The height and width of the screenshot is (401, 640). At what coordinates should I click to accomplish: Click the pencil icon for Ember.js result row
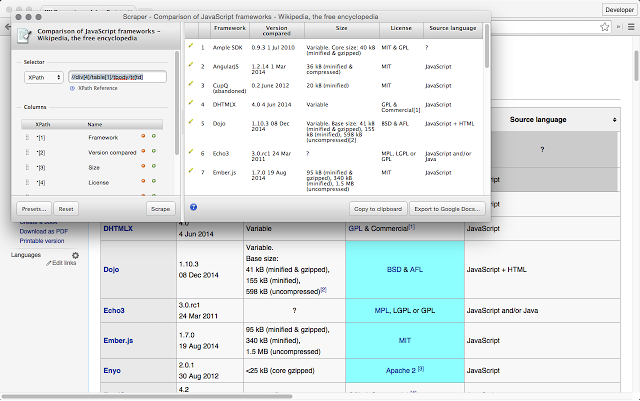pyautogui.click(x=191, y=171)
